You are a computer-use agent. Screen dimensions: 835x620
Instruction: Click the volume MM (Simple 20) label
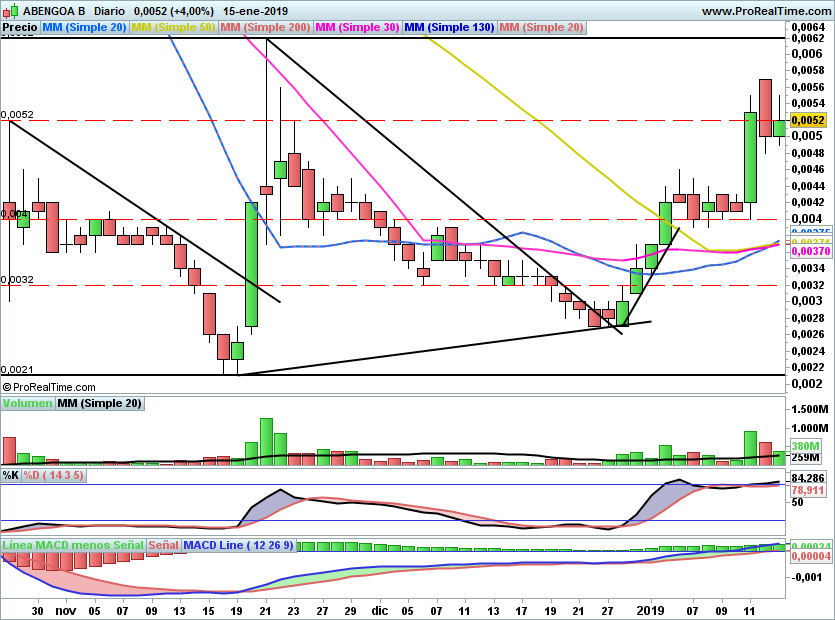[100, 403]
